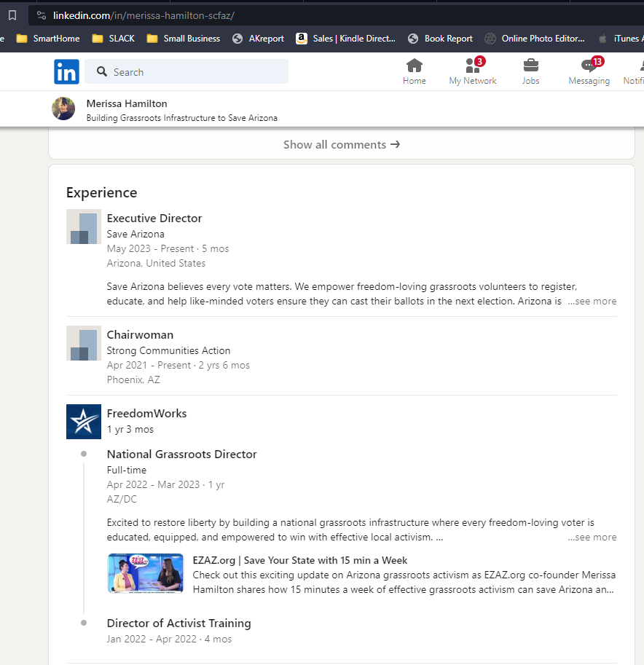The height and width of the screenshot is (665, 644).
Task: Open the iTunes bookmark
Action: pyautogui.click(x=621, y=39)
